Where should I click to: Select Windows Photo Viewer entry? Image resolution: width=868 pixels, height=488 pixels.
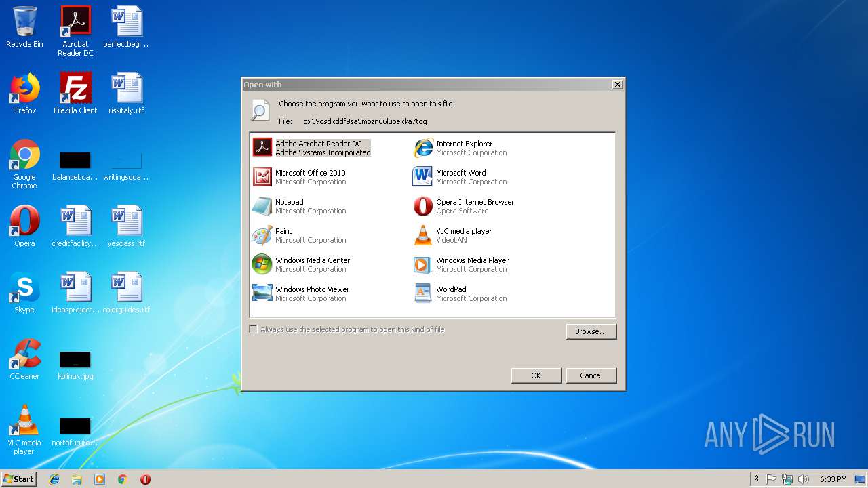point(301,293)
